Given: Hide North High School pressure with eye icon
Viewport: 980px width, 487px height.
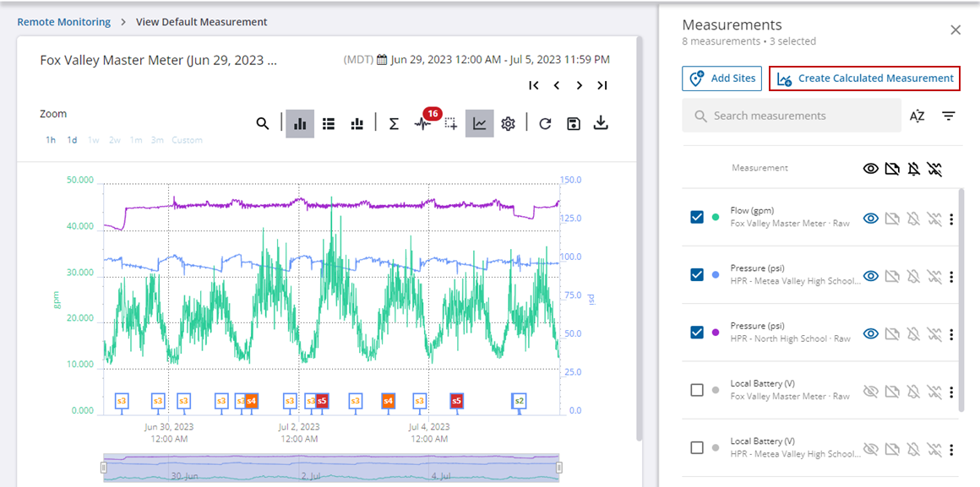Looking at the screenshot, I should (x=870, y=333).
